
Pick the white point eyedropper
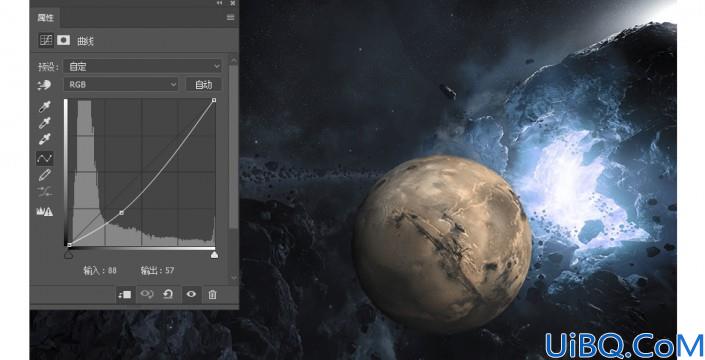tap(45, 139)
